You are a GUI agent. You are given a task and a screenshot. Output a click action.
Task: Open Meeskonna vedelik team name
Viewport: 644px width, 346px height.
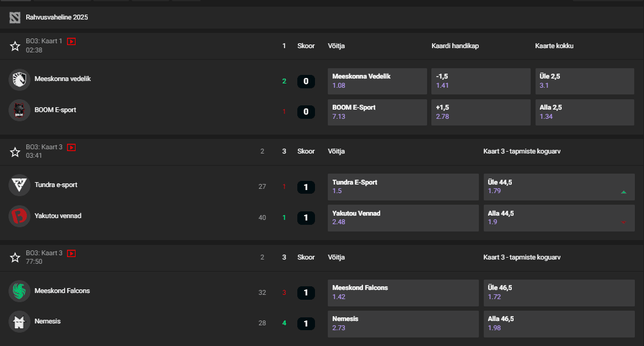62,79
